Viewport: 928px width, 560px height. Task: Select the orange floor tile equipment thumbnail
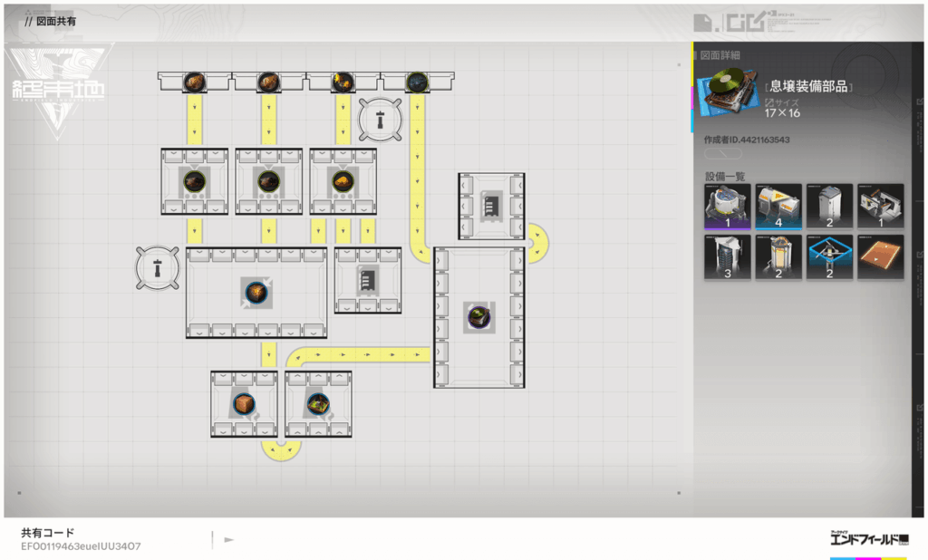point(880,256)
